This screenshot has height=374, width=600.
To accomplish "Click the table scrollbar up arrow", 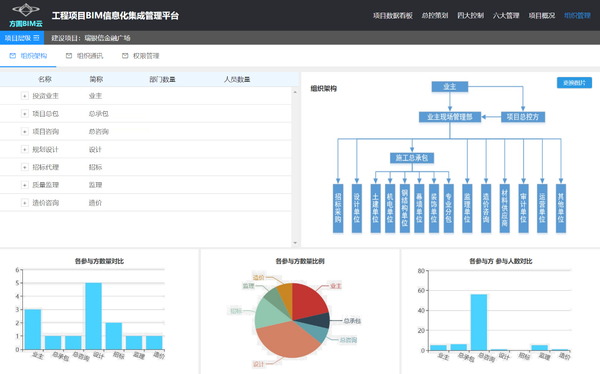I will point(295,92).
